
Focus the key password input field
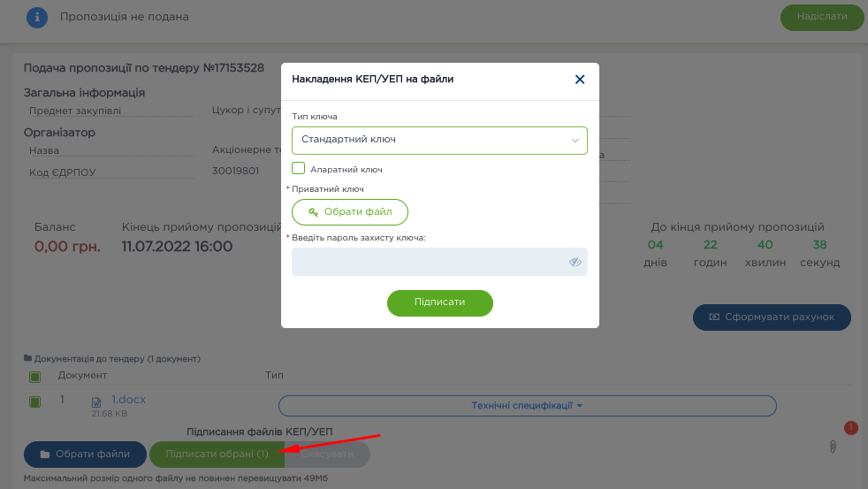(429, 262)
